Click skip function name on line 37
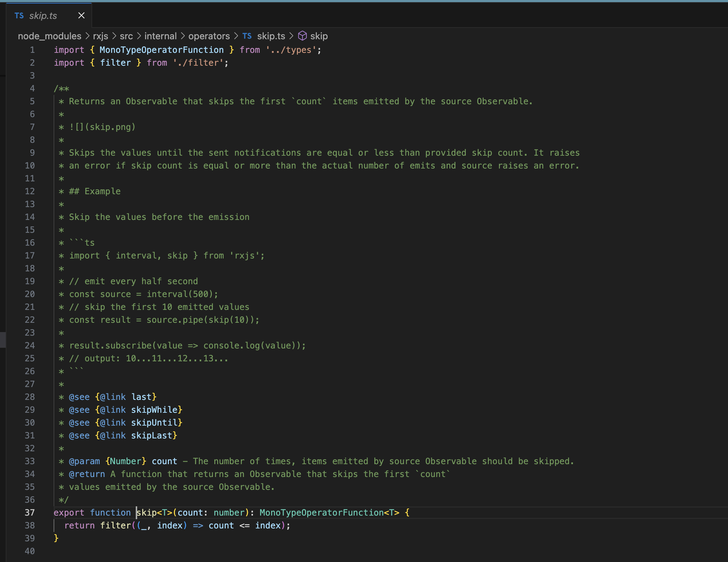The image size is (728, 562). (x=146, y=512)
